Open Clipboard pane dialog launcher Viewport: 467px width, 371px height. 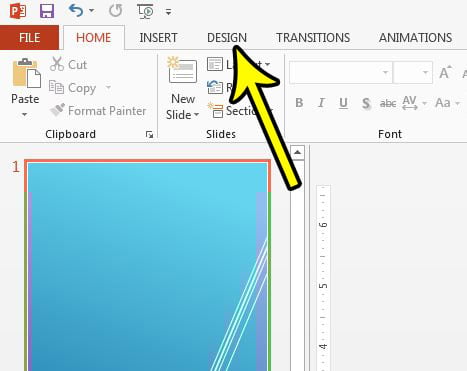coord(149,134)
